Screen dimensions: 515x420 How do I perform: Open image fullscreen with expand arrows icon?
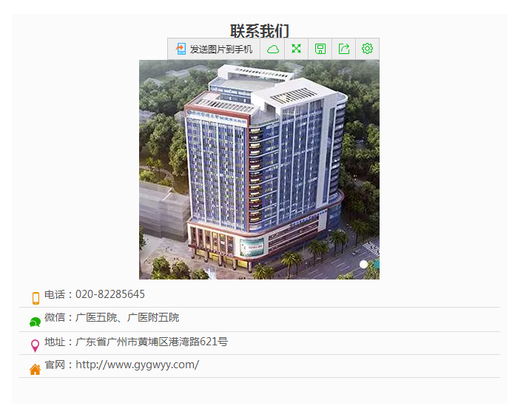(x=296, y=49)
